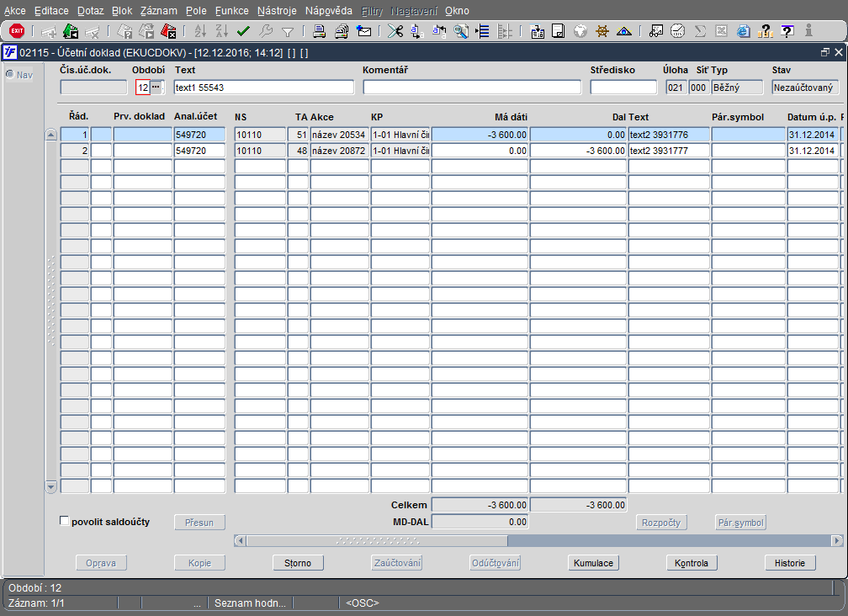Screen dimensions: 848x616
Task: Click the red EXIT stop-sign icon
Action: pos(17,31)
